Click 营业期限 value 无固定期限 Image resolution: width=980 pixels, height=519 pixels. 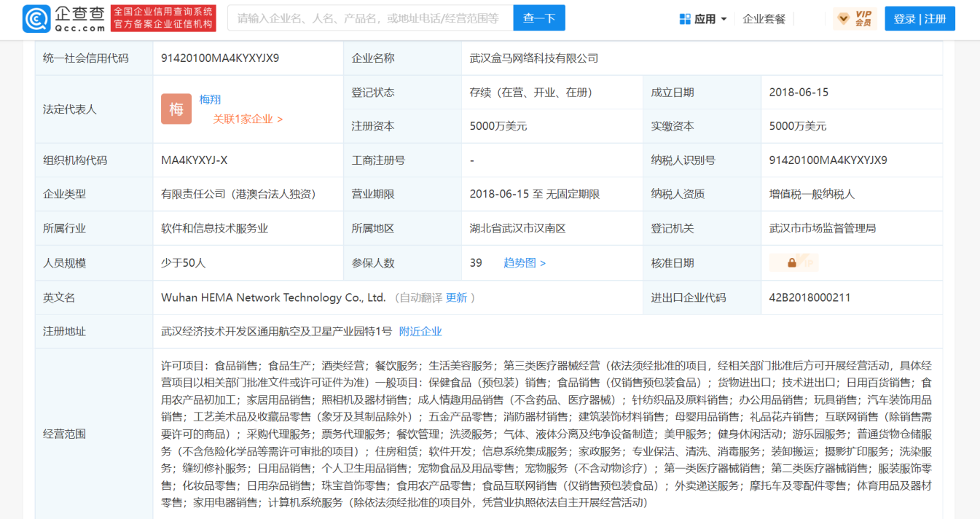point(573,194)
